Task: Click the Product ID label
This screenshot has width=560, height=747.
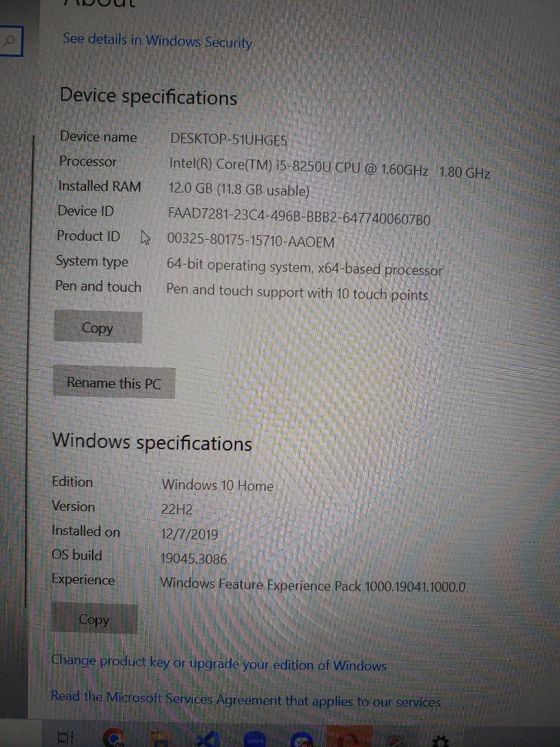Action: click(x=89, y=236)
